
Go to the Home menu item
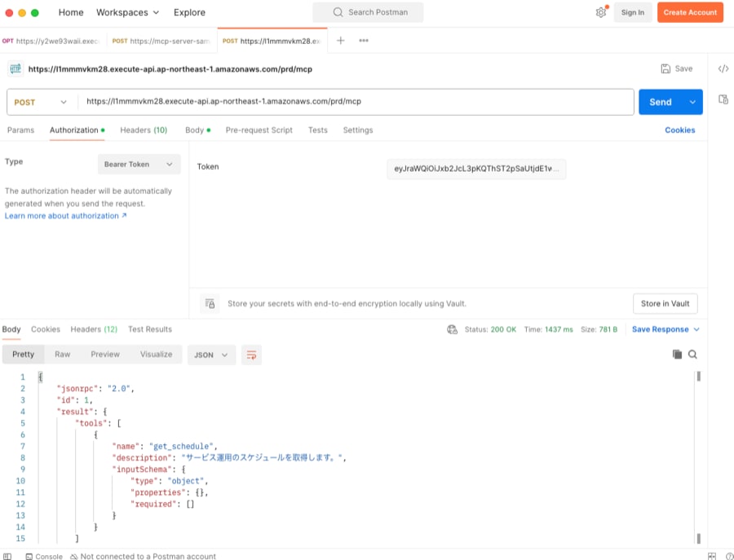[71, 12]
